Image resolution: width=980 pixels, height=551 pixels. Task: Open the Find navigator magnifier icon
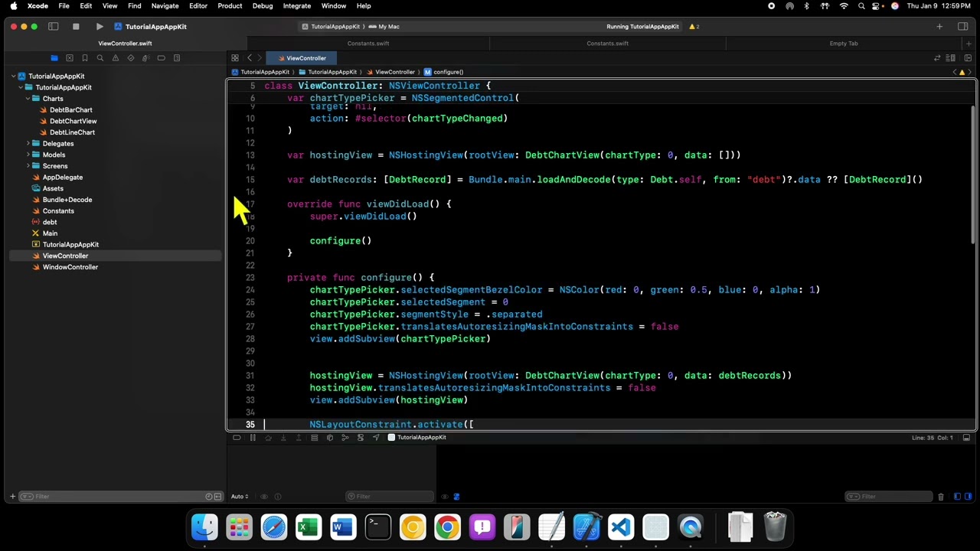pos(100,58)
